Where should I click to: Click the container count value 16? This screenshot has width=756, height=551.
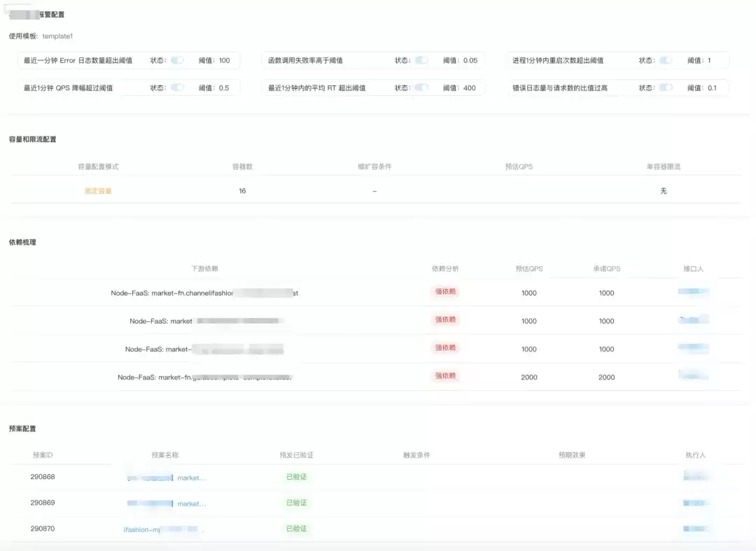coord(242,191)
